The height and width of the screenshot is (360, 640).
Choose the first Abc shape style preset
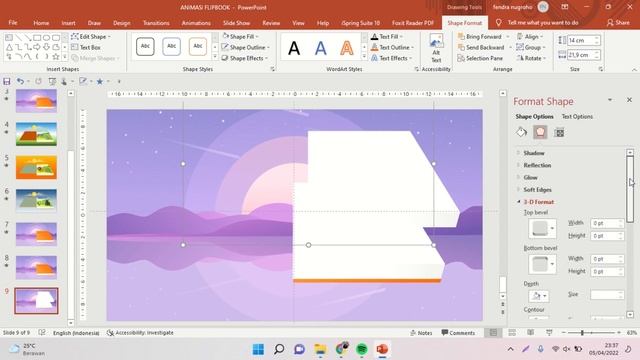(x=145, y=47)
